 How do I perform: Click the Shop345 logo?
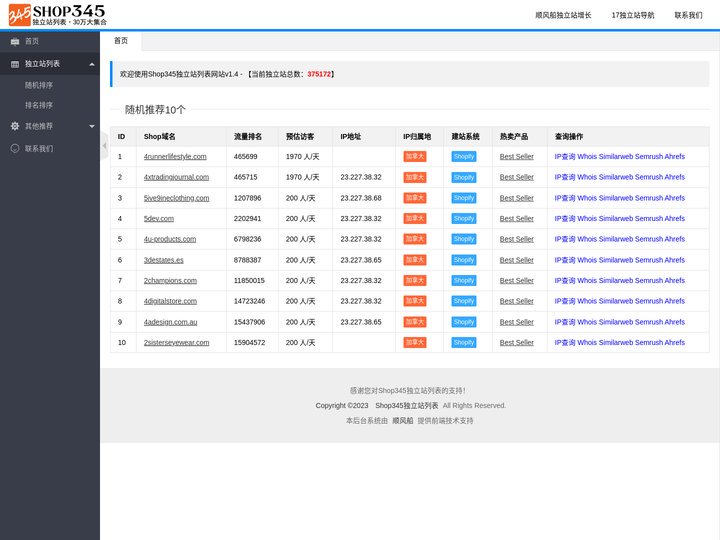tap(58, 15)
